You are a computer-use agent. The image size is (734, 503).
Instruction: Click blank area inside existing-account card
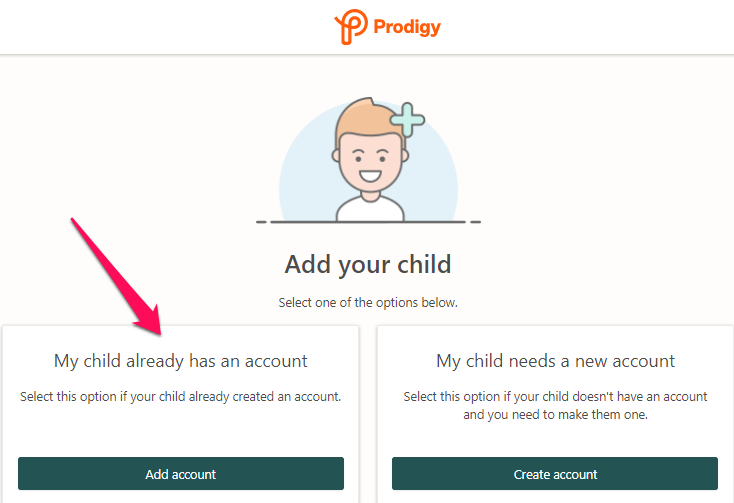(181, 433)
